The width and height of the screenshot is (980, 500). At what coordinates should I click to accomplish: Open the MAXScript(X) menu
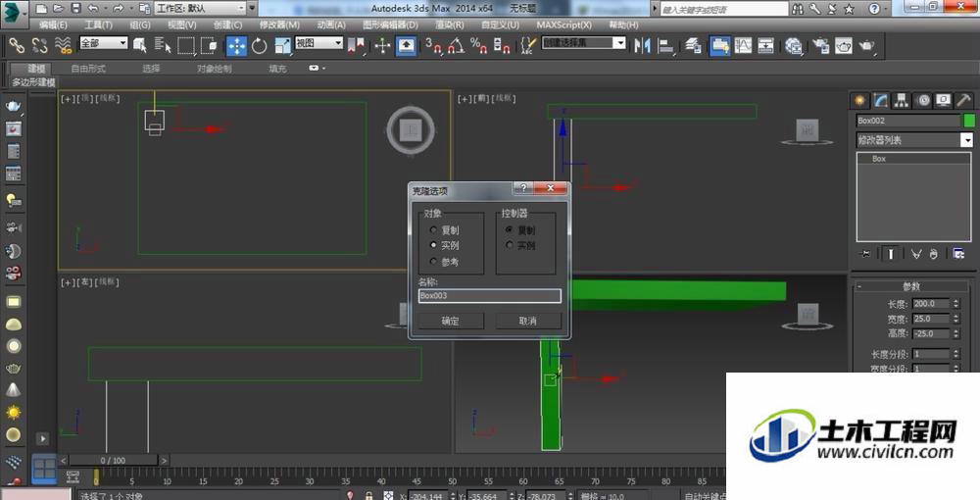pos(563,25)
